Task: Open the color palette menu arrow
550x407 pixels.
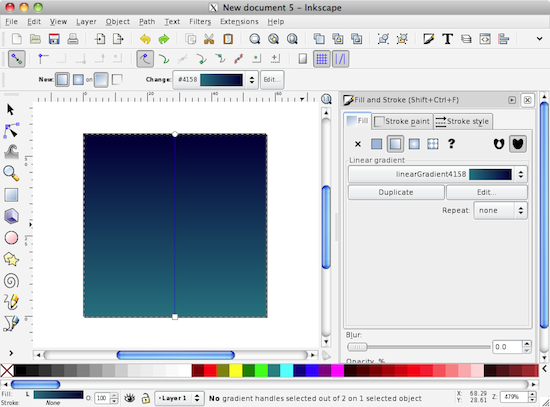Action: [x=544, y=369]
